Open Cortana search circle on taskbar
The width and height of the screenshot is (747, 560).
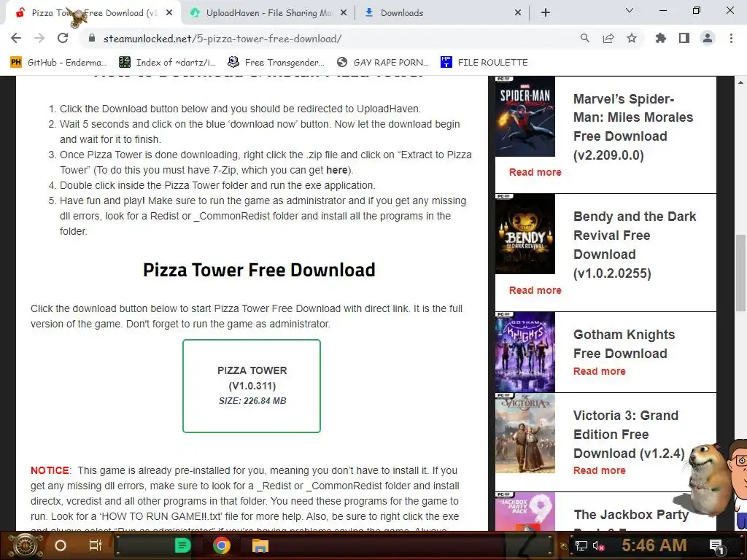tap(61, 545)
